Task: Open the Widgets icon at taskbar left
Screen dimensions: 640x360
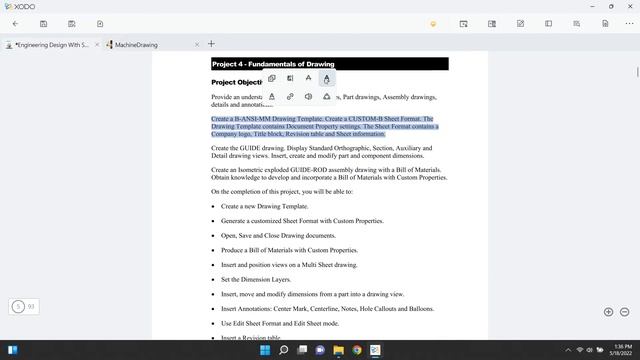Action: click(13, 350)
